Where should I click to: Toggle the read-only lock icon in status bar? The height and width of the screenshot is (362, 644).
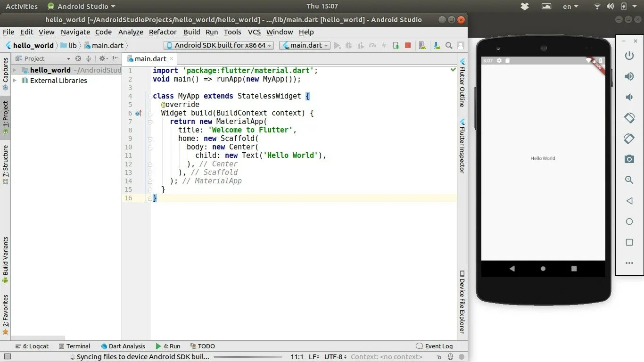point(439,357)
